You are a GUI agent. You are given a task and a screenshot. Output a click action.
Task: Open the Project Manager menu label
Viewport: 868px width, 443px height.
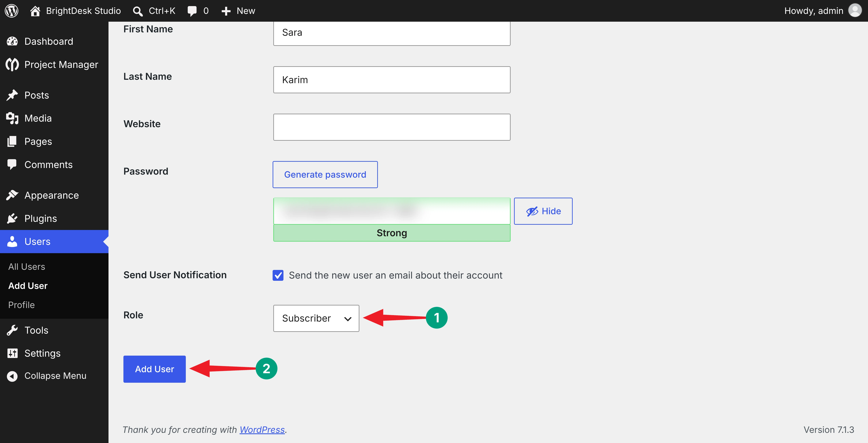pyautogui.click(x=61, y=64)
